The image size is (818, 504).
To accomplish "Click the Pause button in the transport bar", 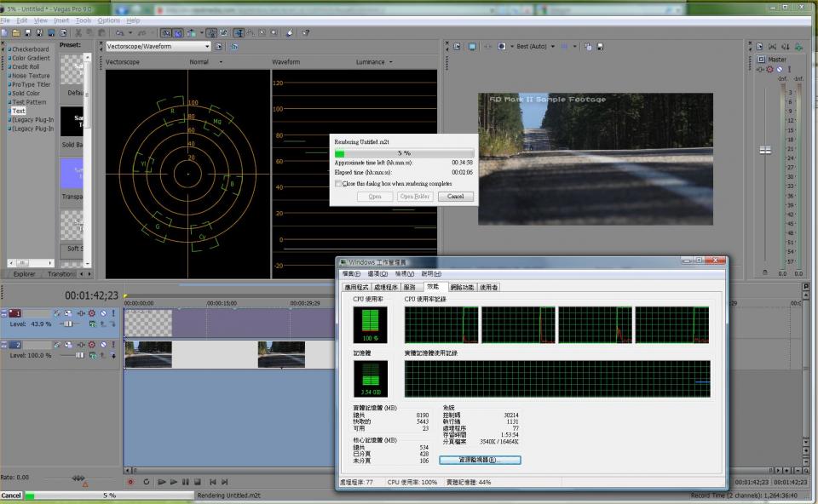I will 186,482.
